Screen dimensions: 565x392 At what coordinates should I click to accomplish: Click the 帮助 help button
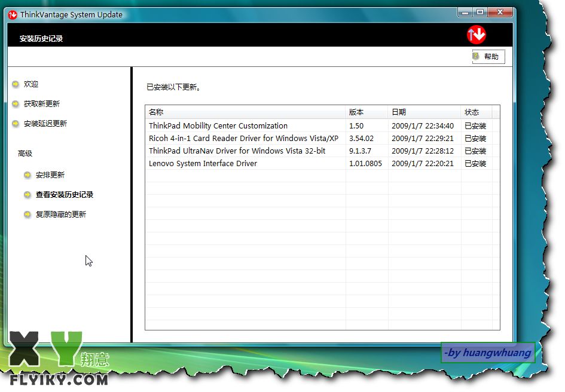488,57
